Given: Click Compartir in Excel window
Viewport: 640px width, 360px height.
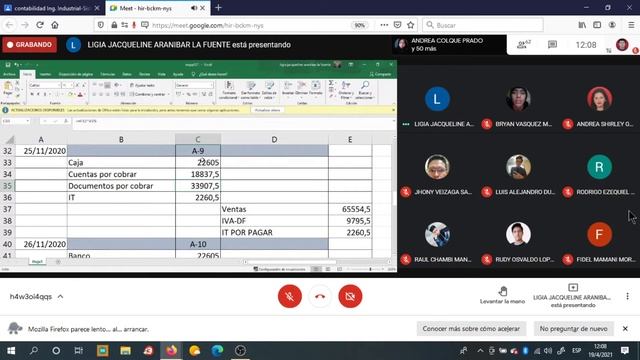Looking at the screenshot, I should [x=380, y=74].
